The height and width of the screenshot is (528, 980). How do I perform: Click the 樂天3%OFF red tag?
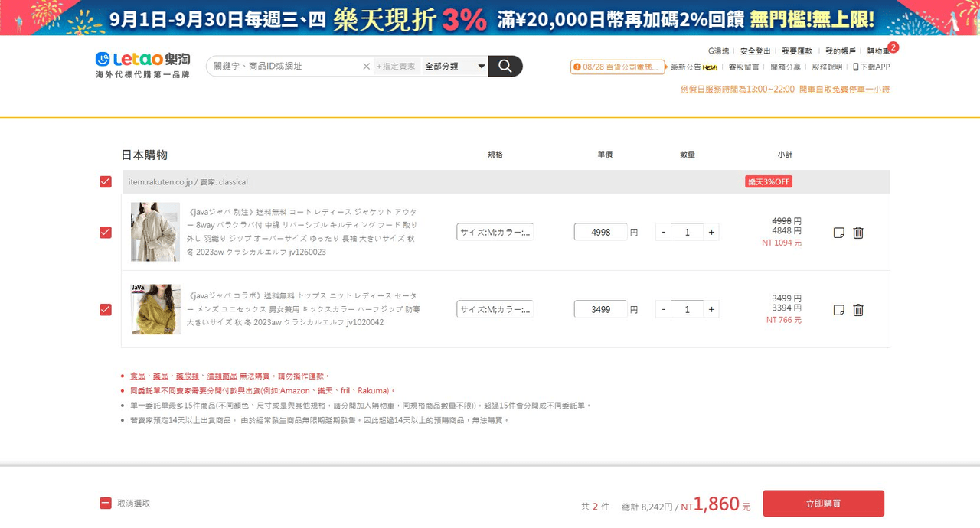tap(769, 182)
